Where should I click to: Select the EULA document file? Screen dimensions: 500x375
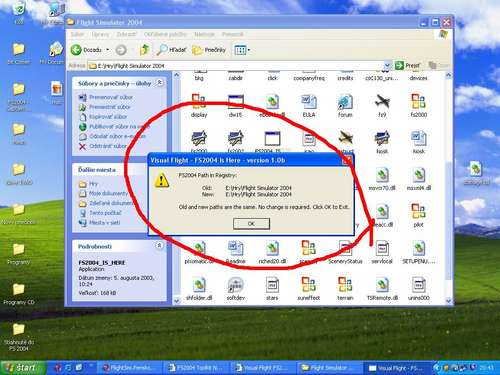click(309, 105)
